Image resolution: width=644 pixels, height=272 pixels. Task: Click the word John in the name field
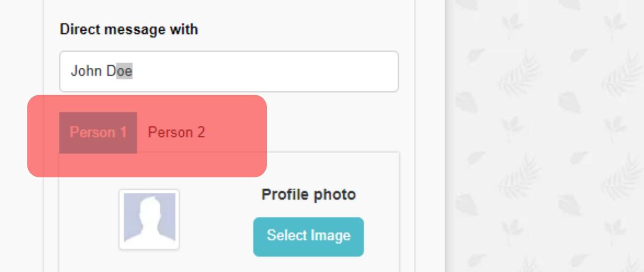(86, 71)
